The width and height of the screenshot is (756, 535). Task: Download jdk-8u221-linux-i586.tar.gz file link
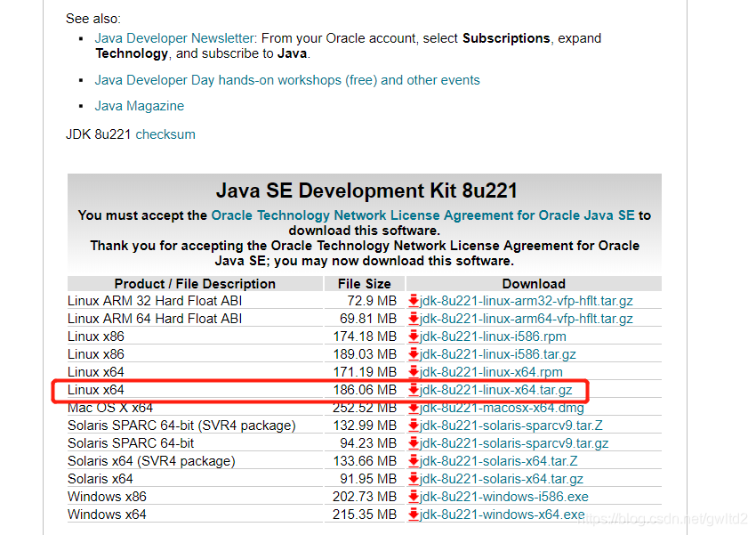point(497,354)
